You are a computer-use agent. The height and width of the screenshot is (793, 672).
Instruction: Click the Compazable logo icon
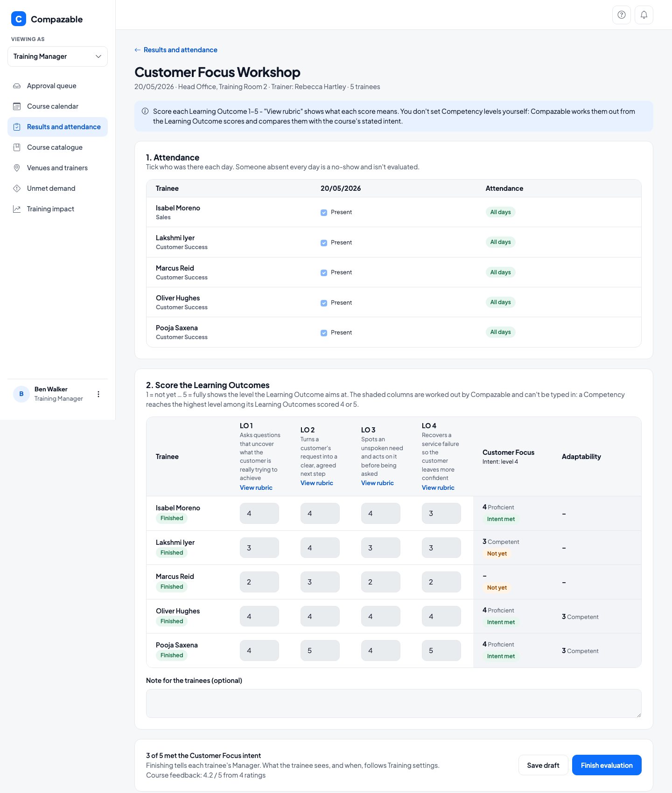19,19
